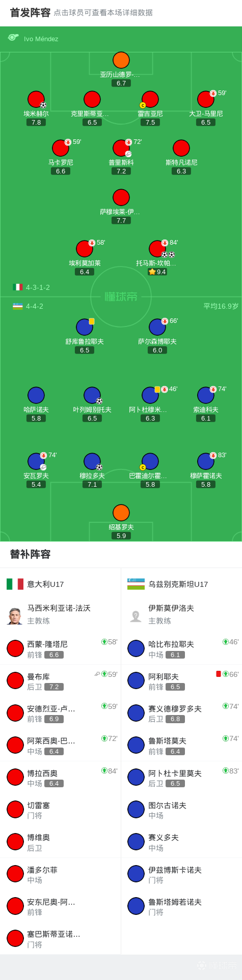This screenshot has height=980, width=242.
Task: Open 埃米赫尔's player icon with goal ball
Action: (36, 99)
